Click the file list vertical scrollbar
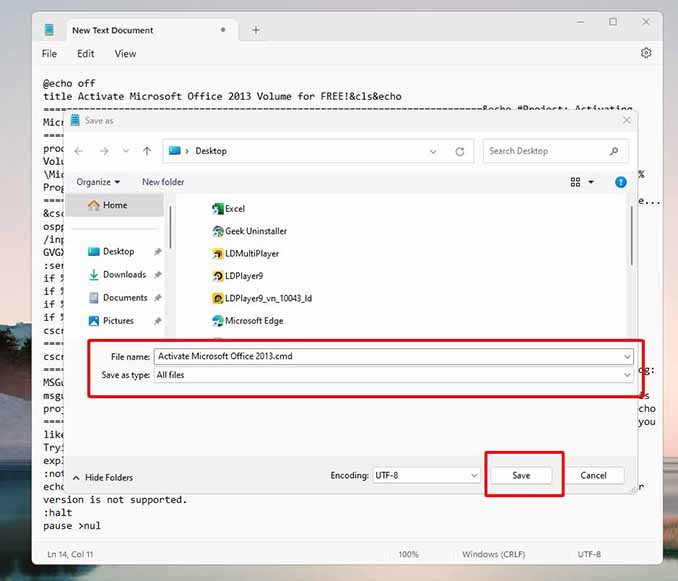The image size is (678, 581). (631, 236)
